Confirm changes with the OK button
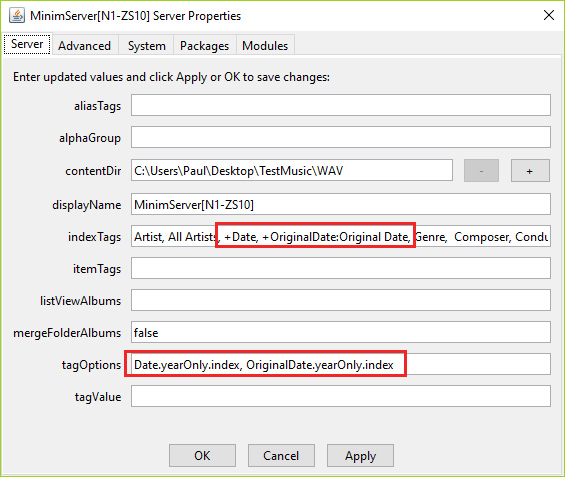The height and width of the screenshot is (477, 565). point(202,455)
